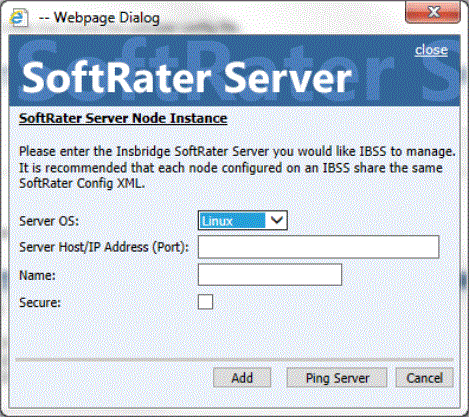Click the SoftRater Server Node Instance heading
This screenshot has width=469, height=417.
pos(123,118)
